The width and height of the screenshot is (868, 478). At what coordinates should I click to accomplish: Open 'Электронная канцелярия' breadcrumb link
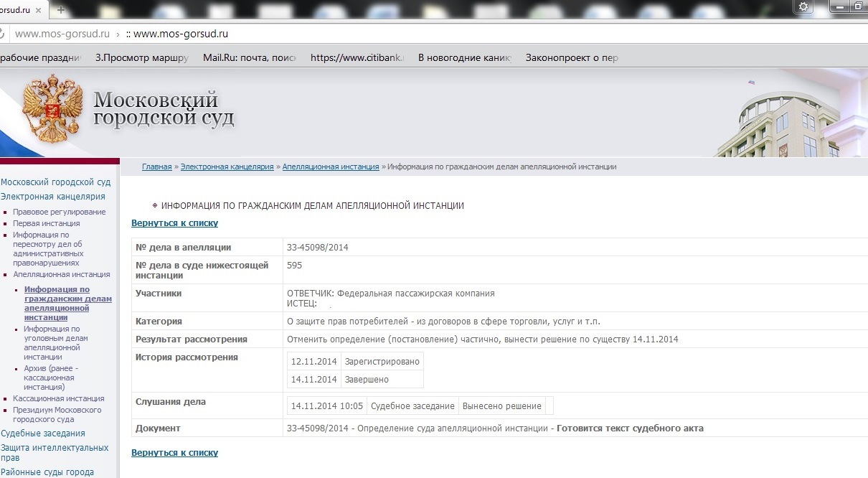pyautogui.click(x=227, y=167)
